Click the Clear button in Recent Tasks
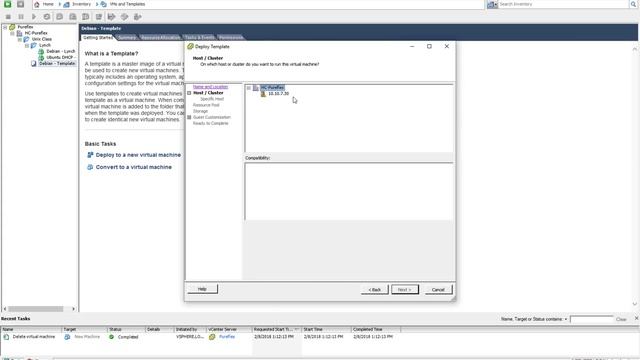Image resolution: width=640 pixels, height=360 pixels. pos(621,319)
